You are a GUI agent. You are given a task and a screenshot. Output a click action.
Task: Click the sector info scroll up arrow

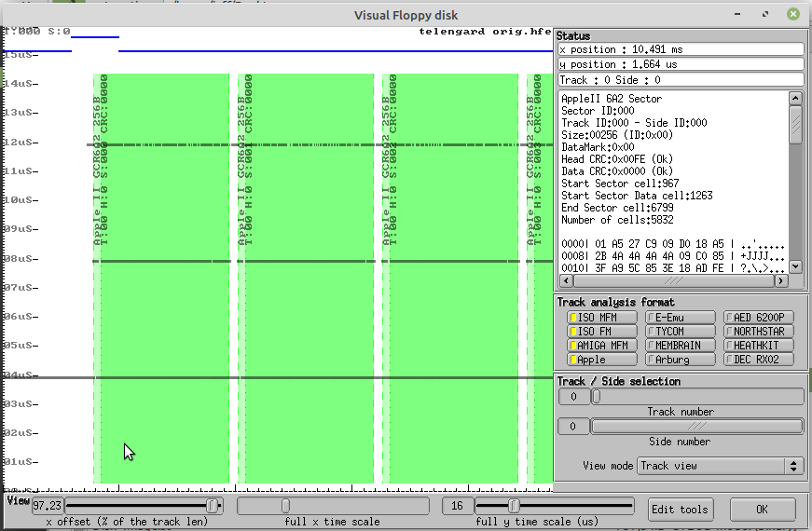coord(795,97)
